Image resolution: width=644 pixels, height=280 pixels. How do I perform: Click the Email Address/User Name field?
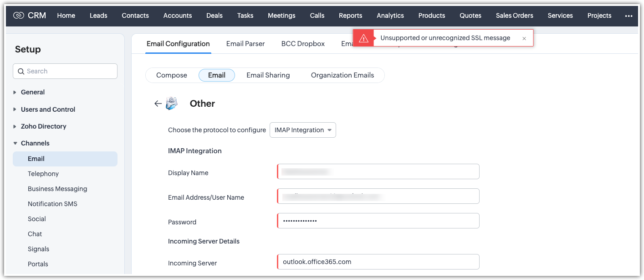pyautogui.click(x=378, y=196)
